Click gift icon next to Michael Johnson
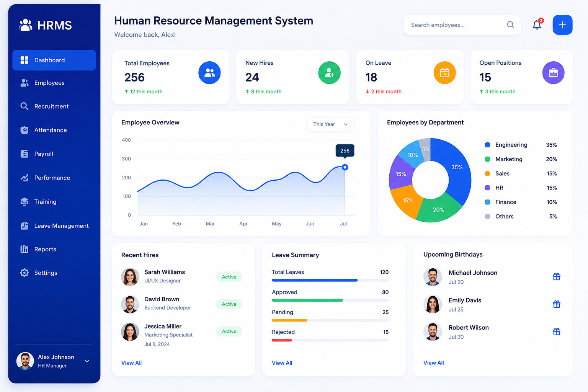Viewport: 588px width, 392px height. pyautogui.click(x=557, y=276)
